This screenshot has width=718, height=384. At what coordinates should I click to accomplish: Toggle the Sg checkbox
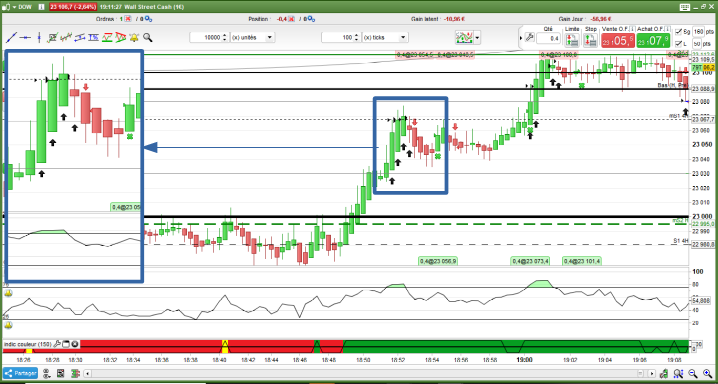[678, 32]
